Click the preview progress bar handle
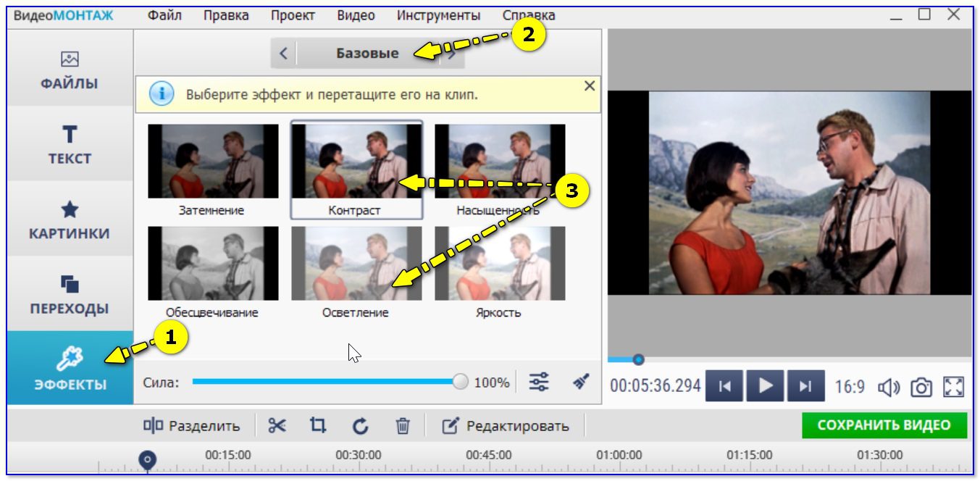980x481 pixels. pos(638,359)
